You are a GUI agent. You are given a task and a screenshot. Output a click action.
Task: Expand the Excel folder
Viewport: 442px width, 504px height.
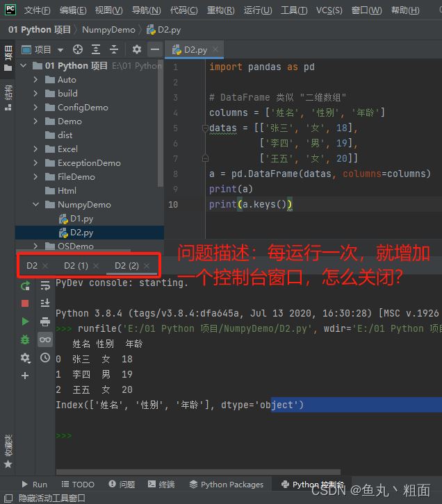[35, 149]
